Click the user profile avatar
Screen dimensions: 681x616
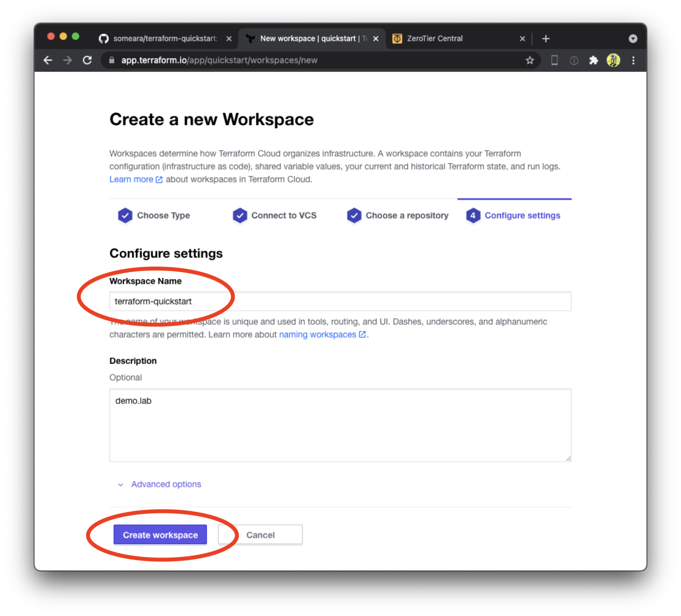pyautogui.click(x=613, y=60)
